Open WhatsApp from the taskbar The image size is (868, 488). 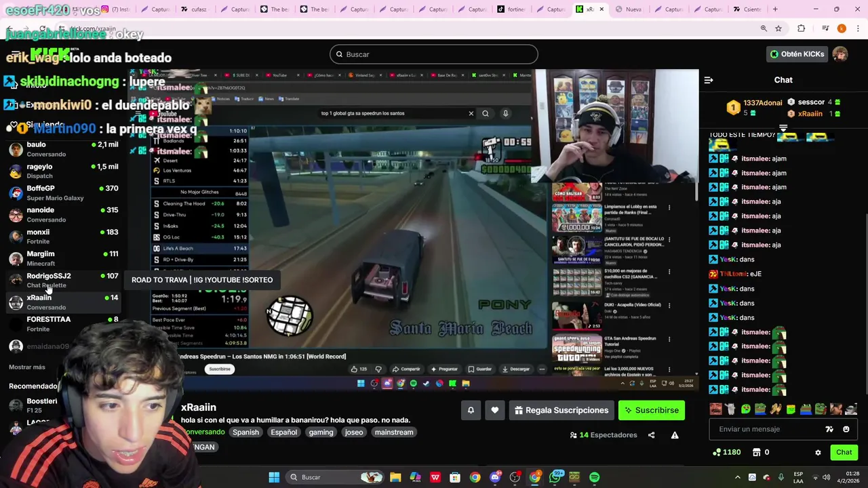(555, 477)
